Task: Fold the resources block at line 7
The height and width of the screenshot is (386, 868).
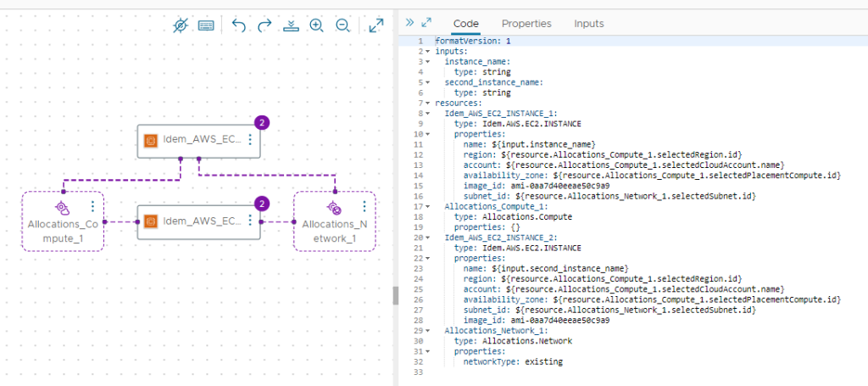Action: [x=428, y=103]
